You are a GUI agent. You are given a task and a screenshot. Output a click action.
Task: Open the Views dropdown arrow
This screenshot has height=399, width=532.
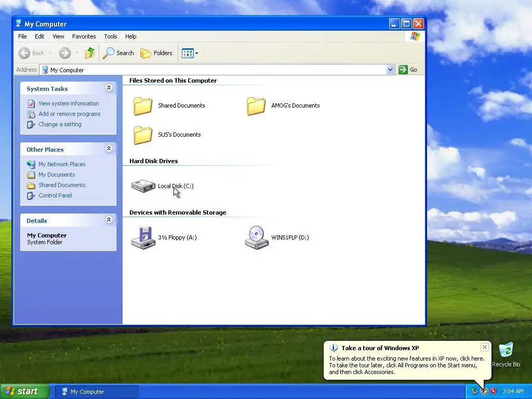(196, 54)
